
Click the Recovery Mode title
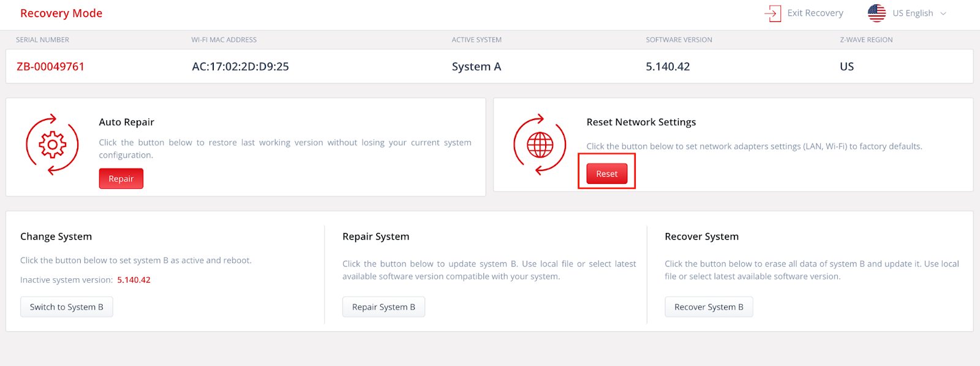(x=61, y=13)
